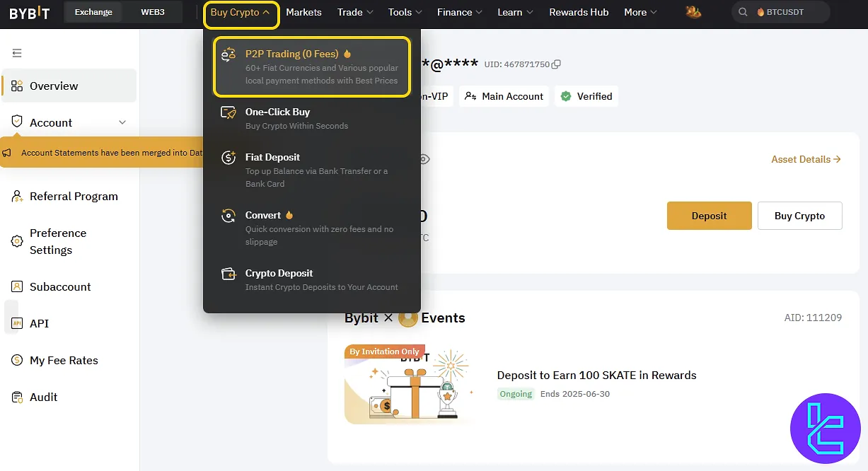Click the Ongoing status tag

pos(516,394)
